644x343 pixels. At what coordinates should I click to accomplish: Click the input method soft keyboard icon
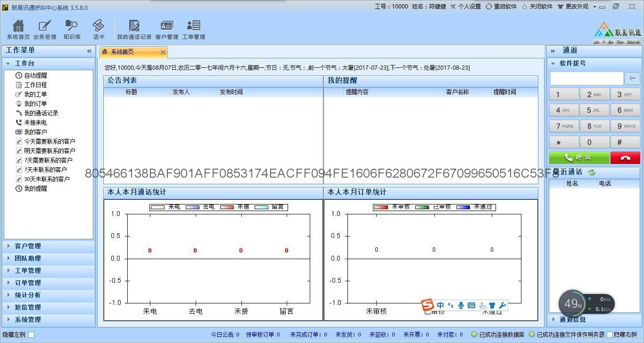pos(471,305)
